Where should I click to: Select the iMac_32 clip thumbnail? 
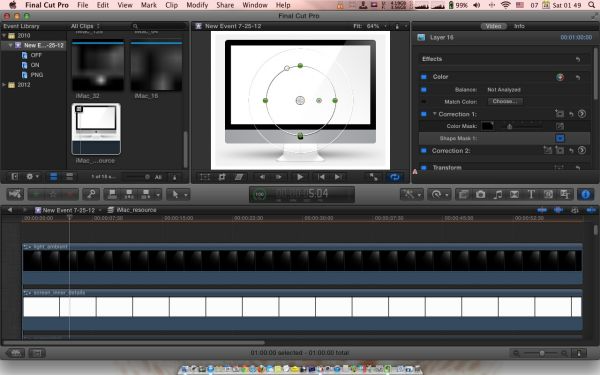click(98, 66)
